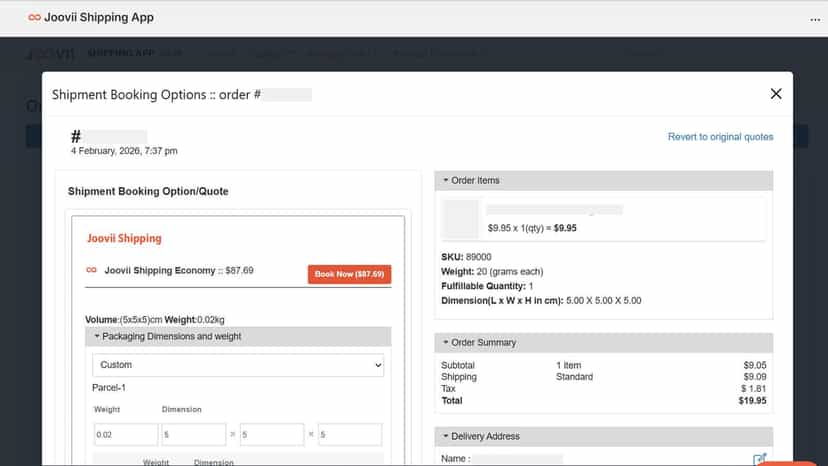Close the Shipment Booking Options dialog
Viewport: 828px width, 466px height.
(776, 94)
